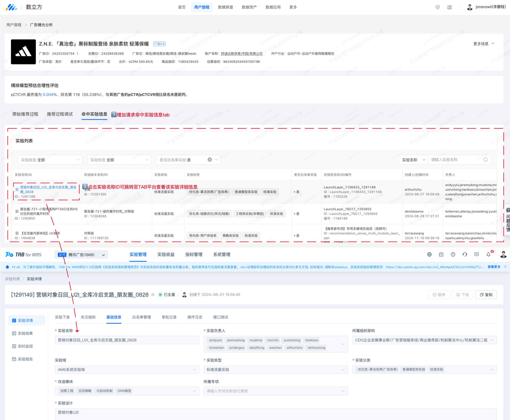Expand row icon for 全流量内部体验 experiment
510x420 pixels.
click(17, 233)
